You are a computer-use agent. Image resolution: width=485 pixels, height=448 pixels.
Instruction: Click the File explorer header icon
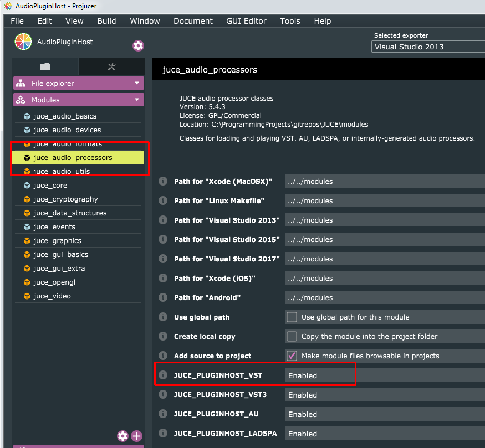click(x=21, y=83)
